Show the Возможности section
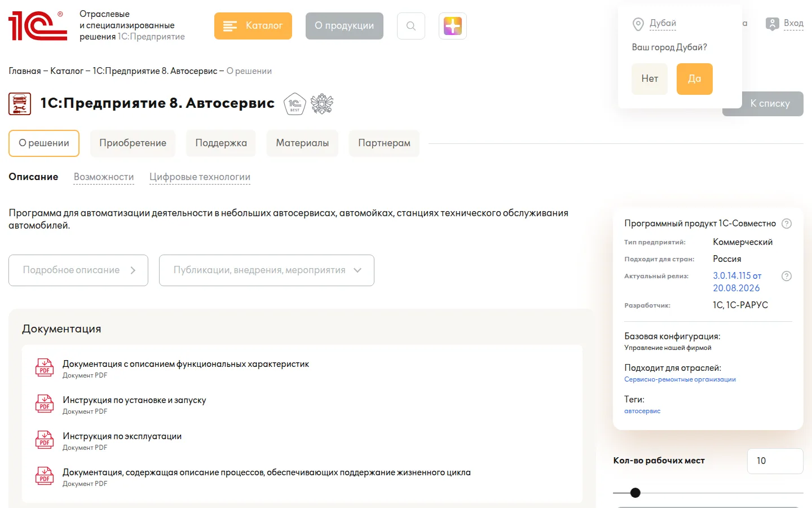The image size is (812, 508). click(x=104, y=177)
